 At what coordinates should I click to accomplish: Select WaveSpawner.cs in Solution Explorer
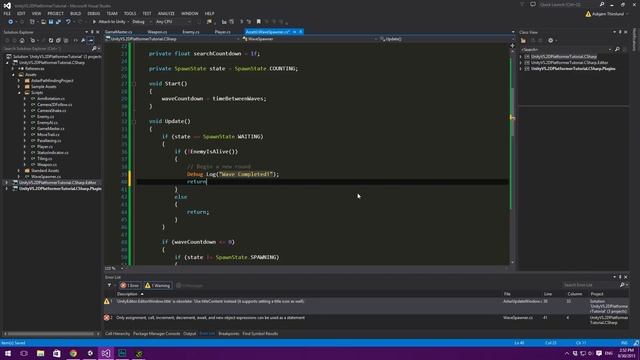click(x=46, y=177)
